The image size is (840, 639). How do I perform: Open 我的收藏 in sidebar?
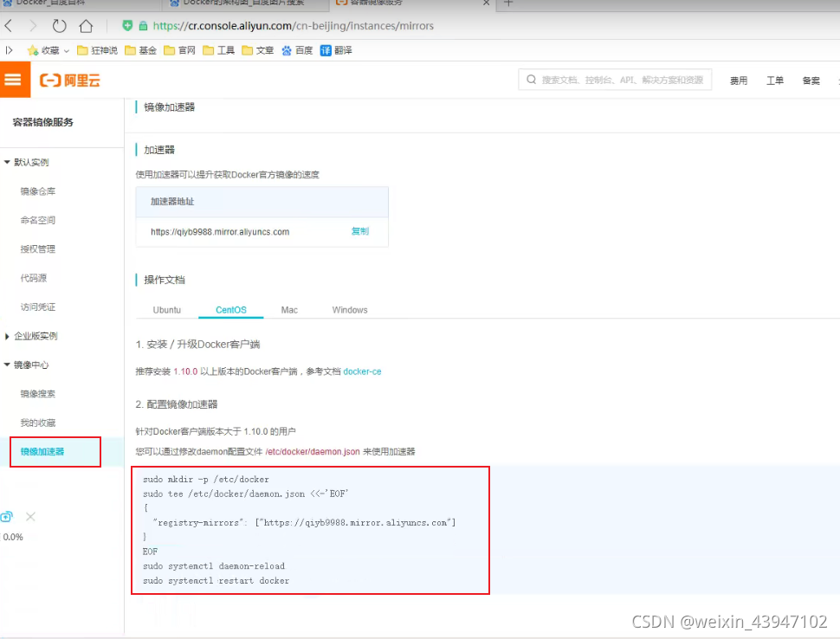click(37, 423)
